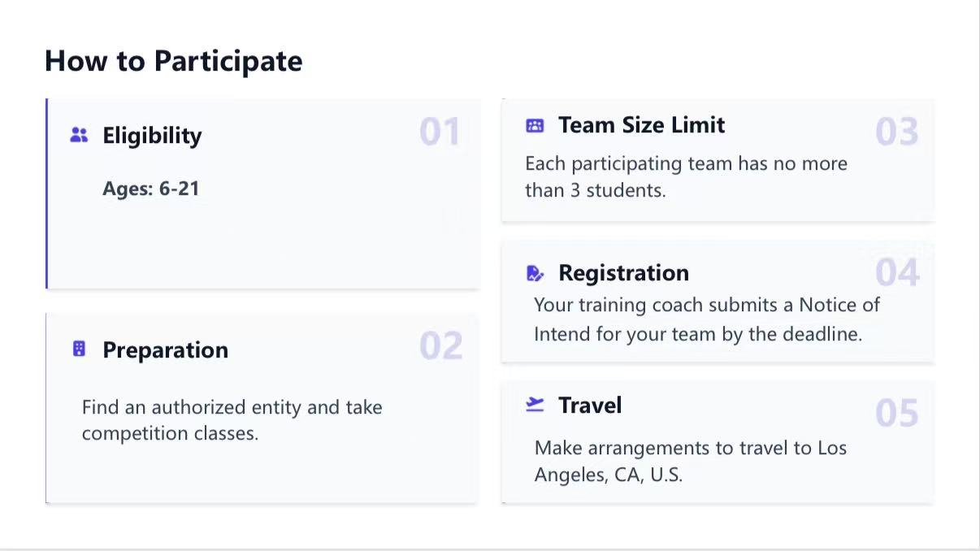Click the building icon next to Preparation
The image size is (980, 551).
point(79,349)
